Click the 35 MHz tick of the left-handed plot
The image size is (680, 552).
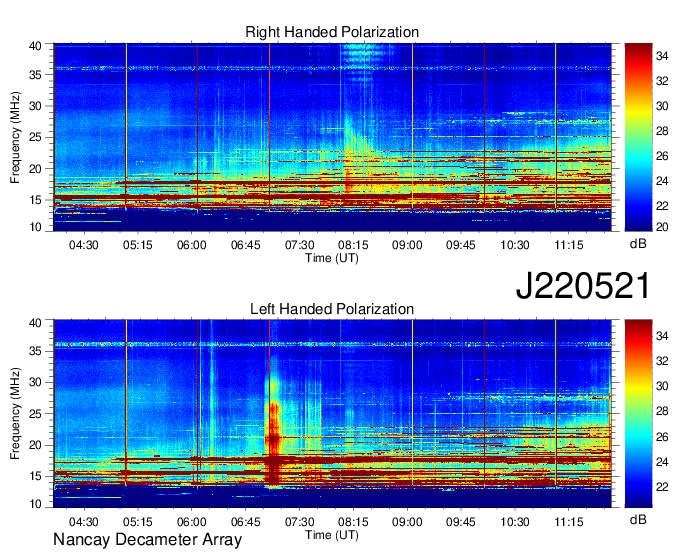[x=36, y=351]
